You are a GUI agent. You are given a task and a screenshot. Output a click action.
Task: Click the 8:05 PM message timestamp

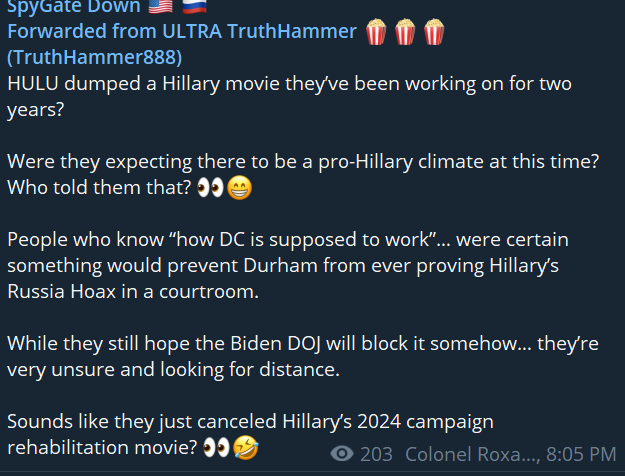click(581, 454)
